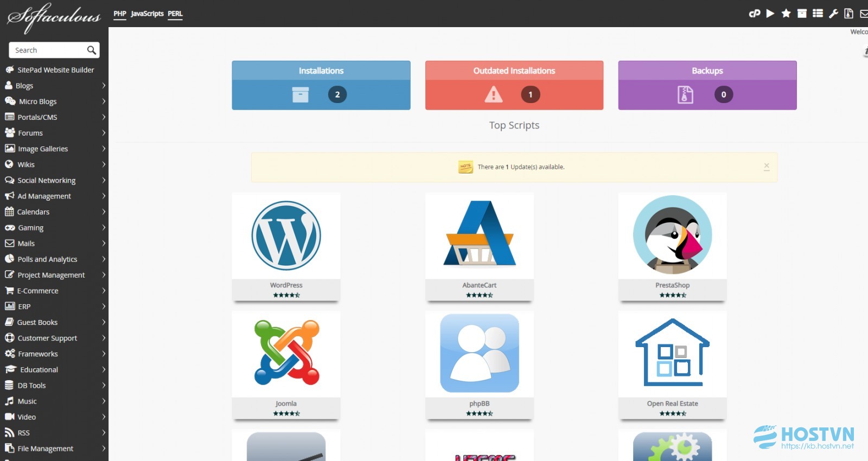The width and height of the screenshot is (868, 461).
Task: Click the outdated warning triangle icon
Action: coord(494,94)
